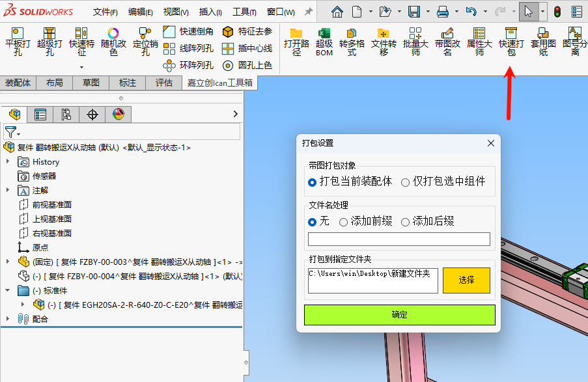
Task: Click the green 确定 button
Action: [x=399, y=315]
